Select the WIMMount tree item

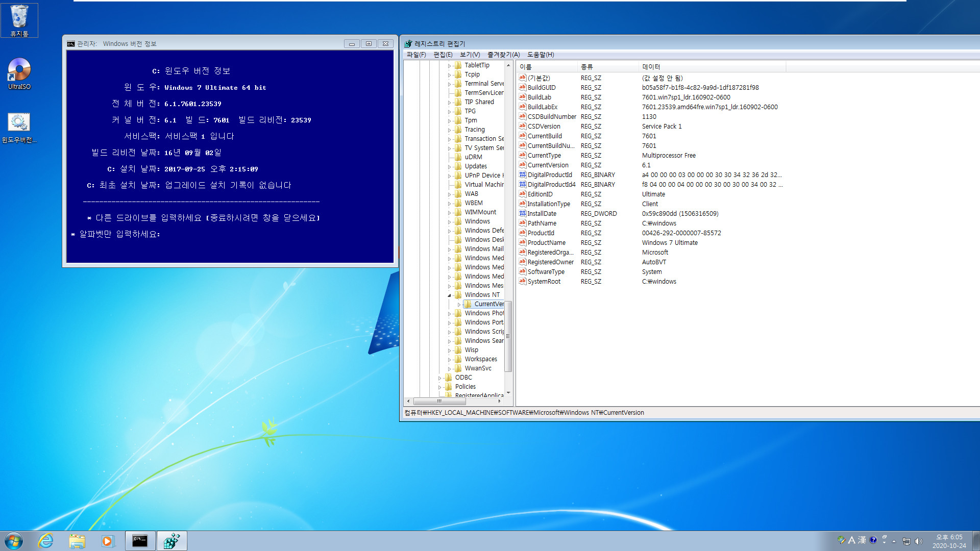480,212
